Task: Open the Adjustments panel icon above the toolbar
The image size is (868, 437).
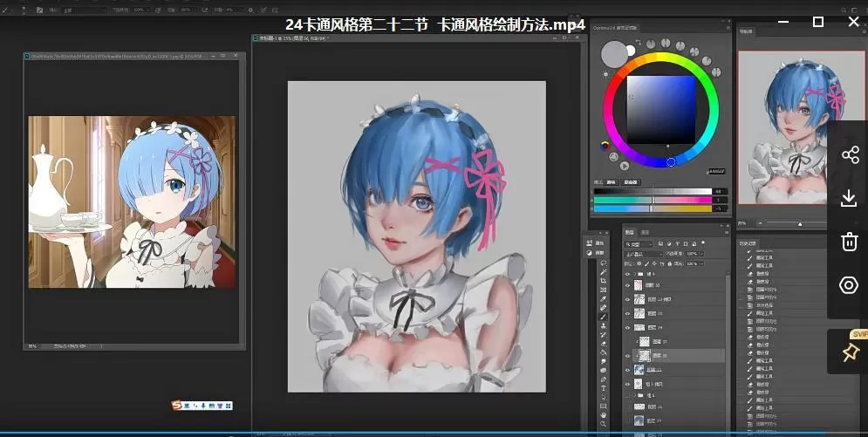Action: pos(590,253)
